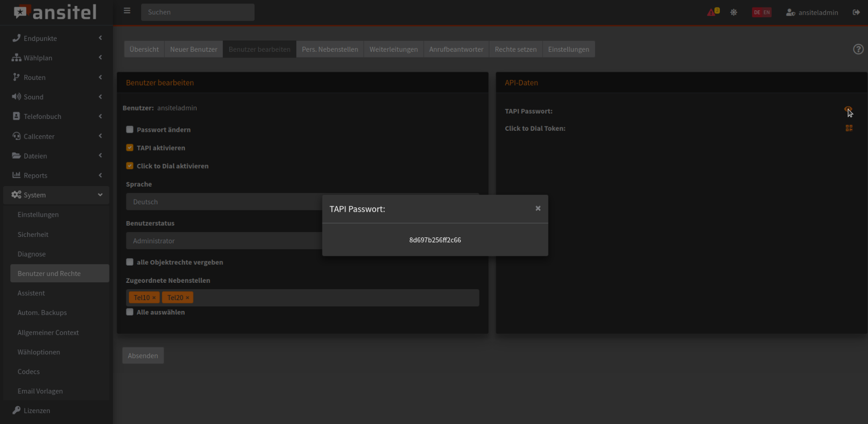Open the Rechte setzen tab
Image resolution: width=868 pixels, height=424 pixels.
click(515, 49)
